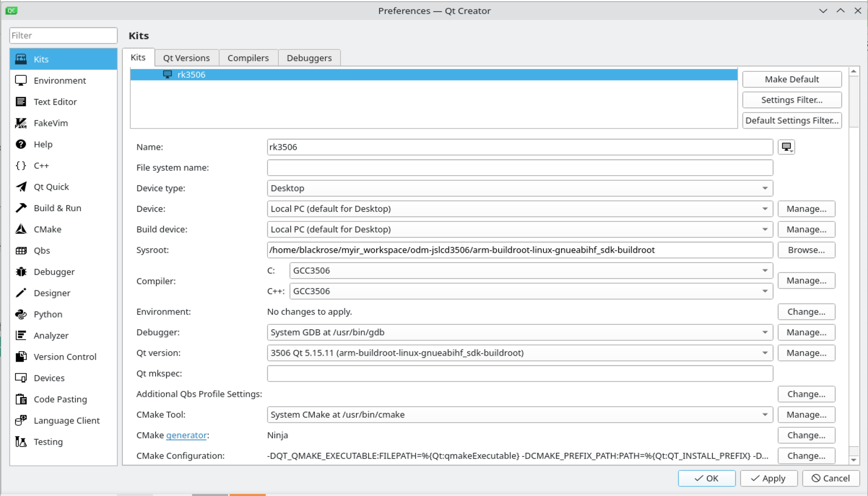Click the kit icon button beside Name

click(x=786, y=147)
